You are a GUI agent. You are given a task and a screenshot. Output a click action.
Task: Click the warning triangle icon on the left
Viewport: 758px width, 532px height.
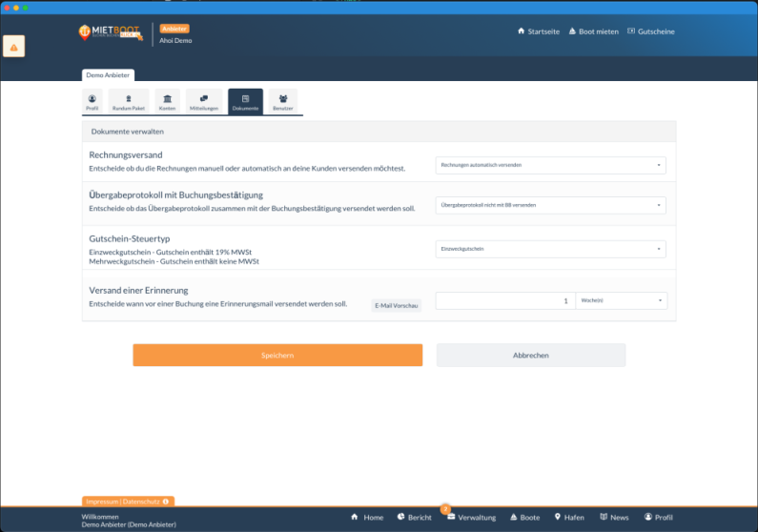click(x=13, y=47)
